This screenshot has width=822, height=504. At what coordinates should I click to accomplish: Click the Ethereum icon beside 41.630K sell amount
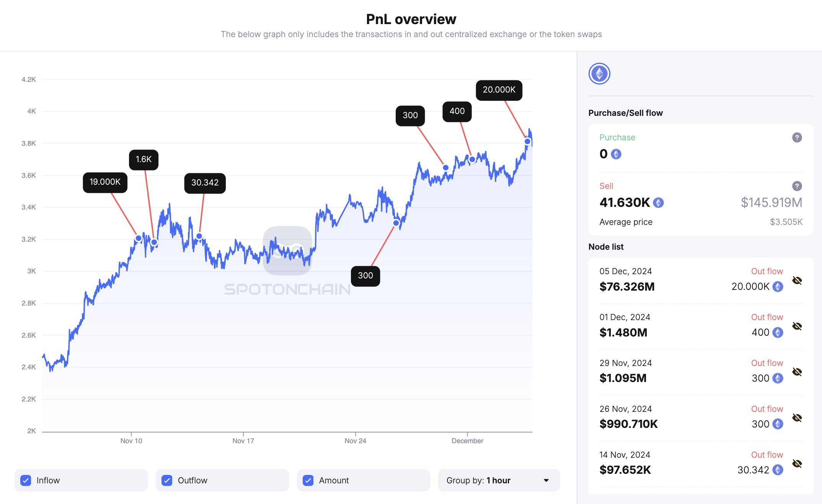pyautogui.click(x=658, y=203)
